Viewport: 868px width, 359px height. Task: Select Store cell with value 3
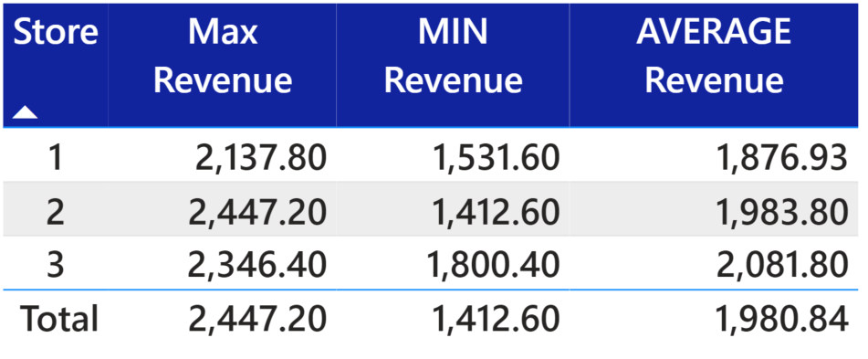point(56,265)
